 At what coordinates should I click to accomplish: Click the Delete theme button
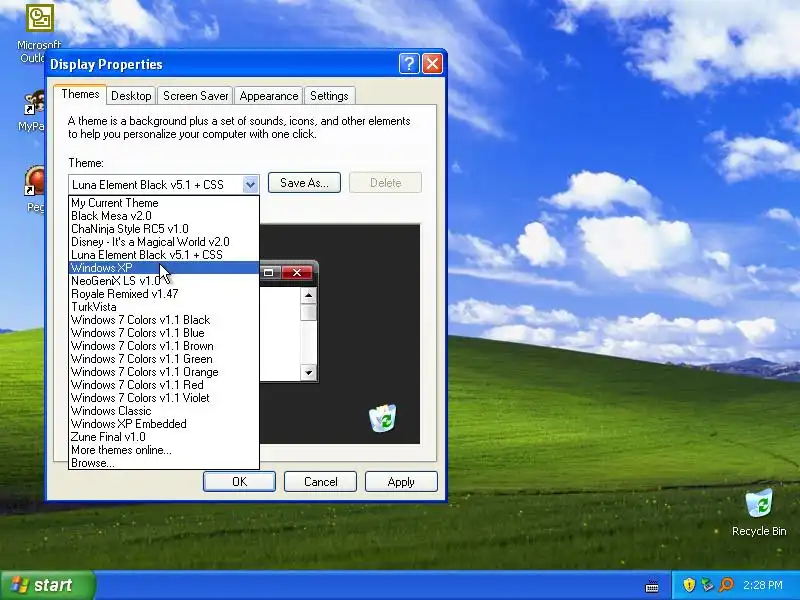tap(385, 183)
